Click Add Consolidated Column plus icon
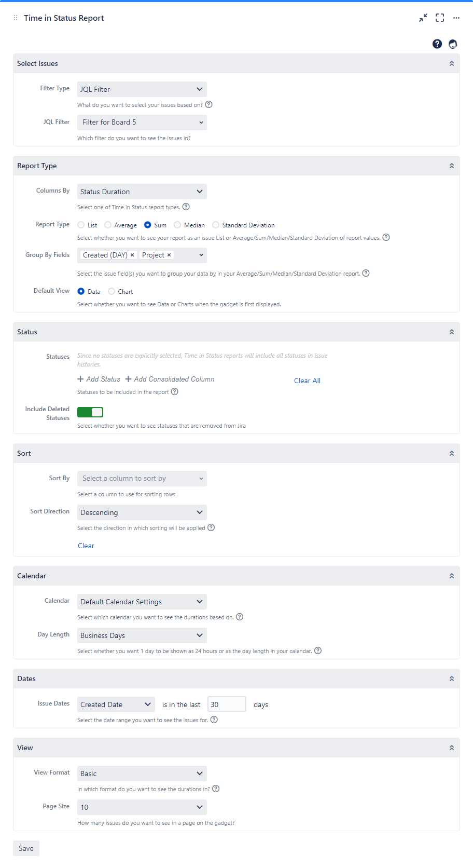Image resolution: width=473 pixels, height=868 pixels. tap(128, 379)
